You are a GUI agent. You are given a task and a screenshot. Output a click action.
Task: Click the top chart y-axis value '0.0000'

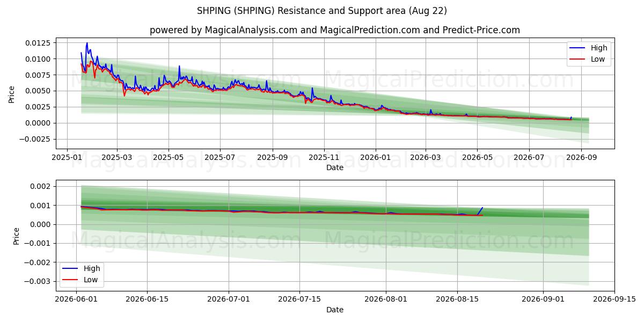point(39,123)
